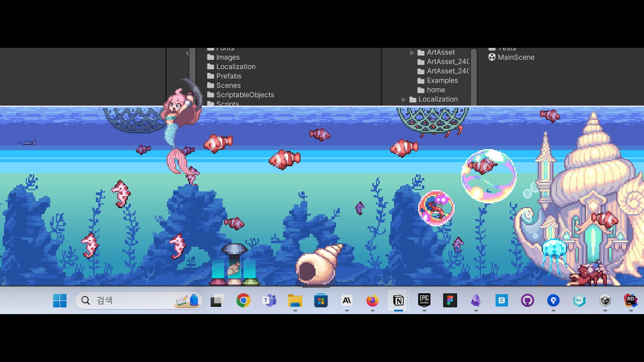Viewport: 644px width, 362px height.
Task: Expand the Localization folder in the right tree
Action: pyautogui.click(x=404, y=99)
